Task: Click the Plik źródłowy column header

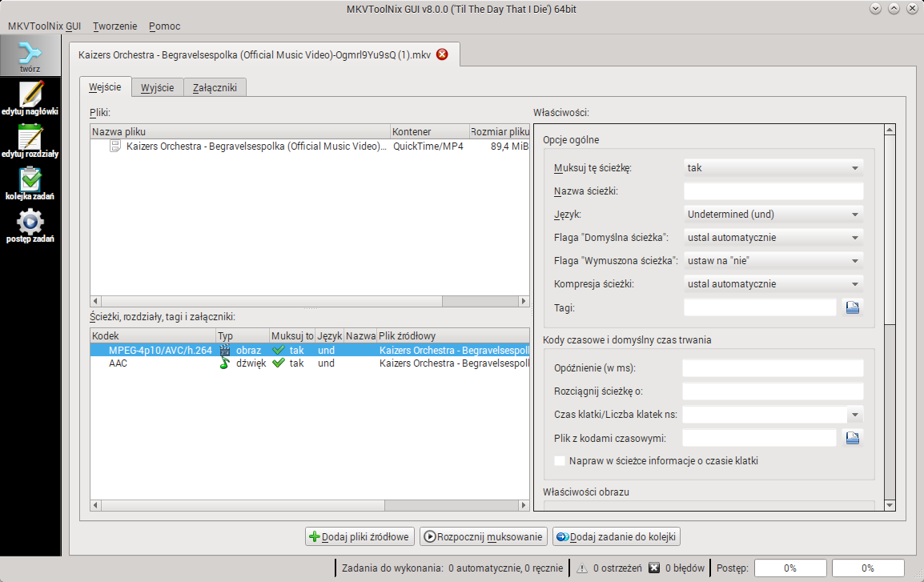Action: (x=453, y=335)
